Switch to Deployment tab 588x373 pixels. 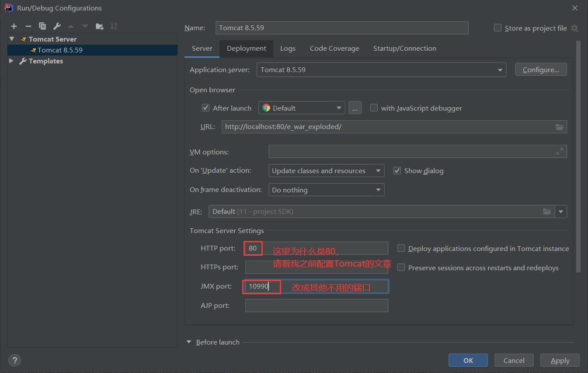[x=247, y=49]
